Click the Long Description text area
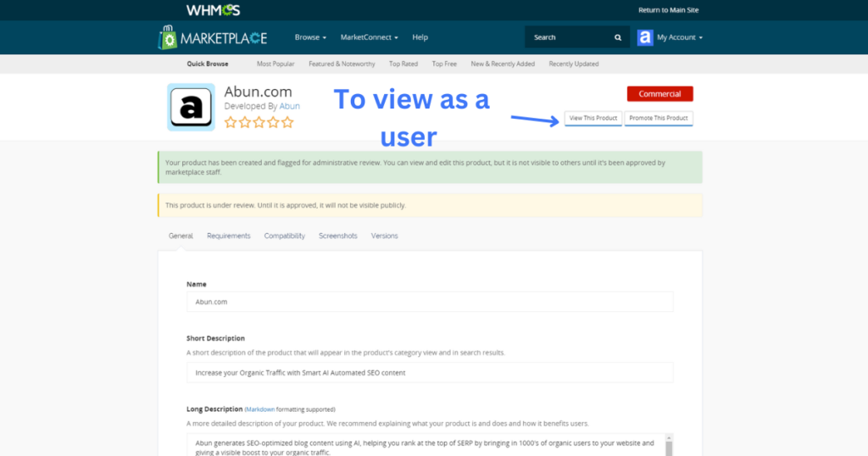868x456 pixels. click(x=426, y=445)
